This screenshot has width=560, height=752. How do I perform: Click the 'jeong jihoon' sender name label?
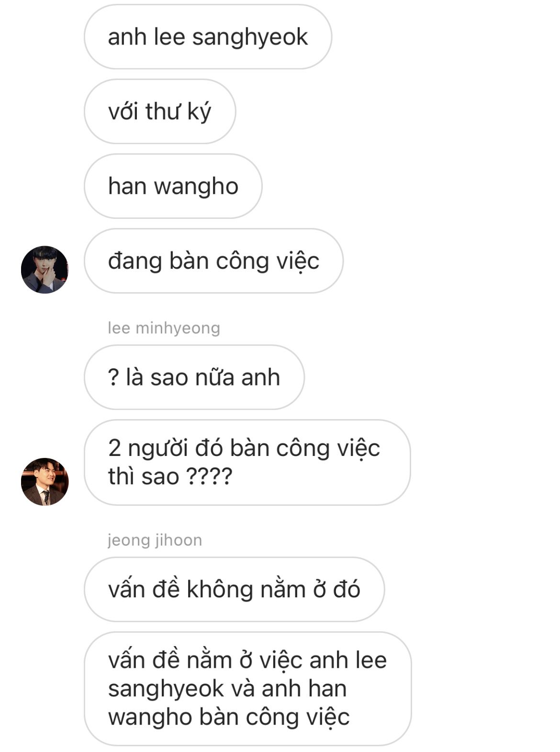[x=155, y=540]
